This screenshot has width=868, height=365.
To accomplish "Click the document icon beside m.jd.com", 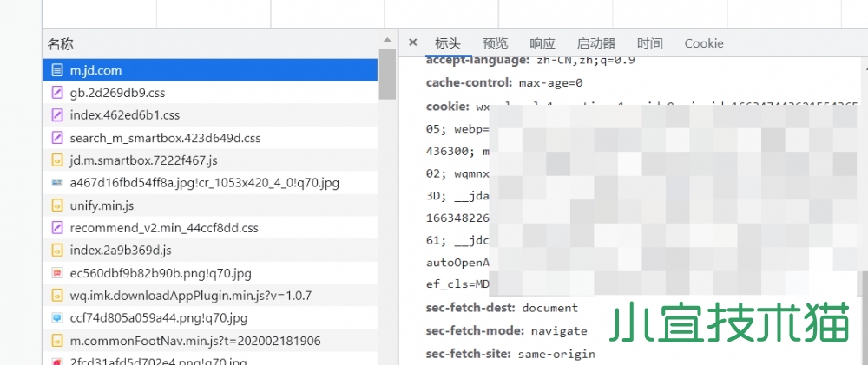I will click(56, 70).
